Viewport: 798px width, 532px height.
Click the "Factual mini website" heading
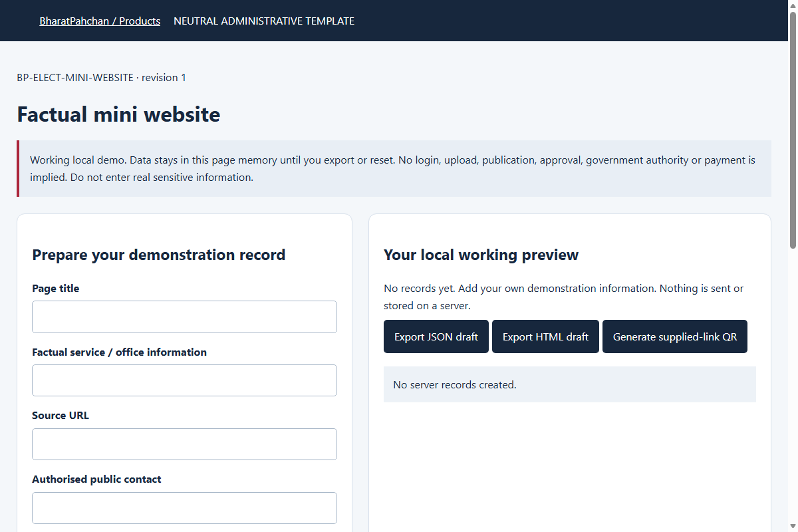[x=118, y=114]
